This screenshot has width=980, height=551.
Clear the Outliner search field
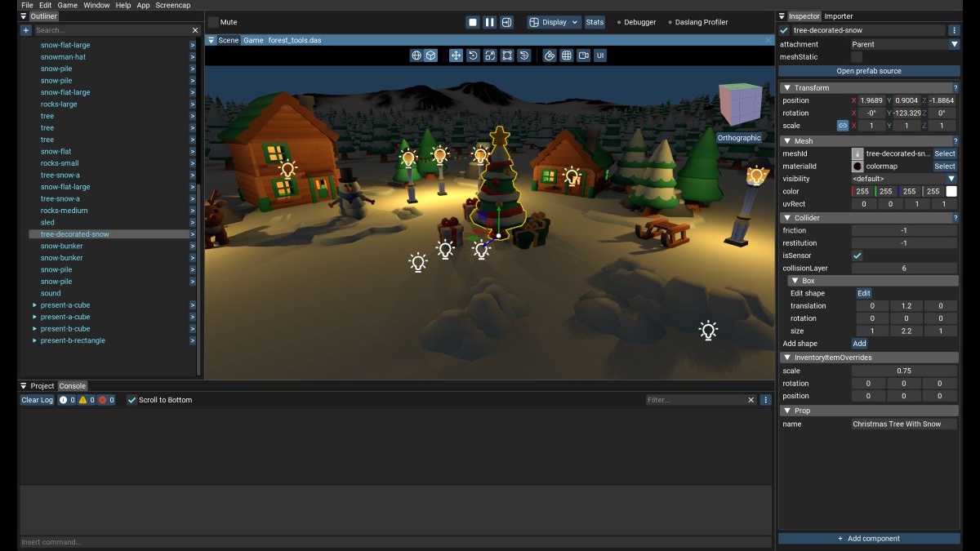[195, 30]
